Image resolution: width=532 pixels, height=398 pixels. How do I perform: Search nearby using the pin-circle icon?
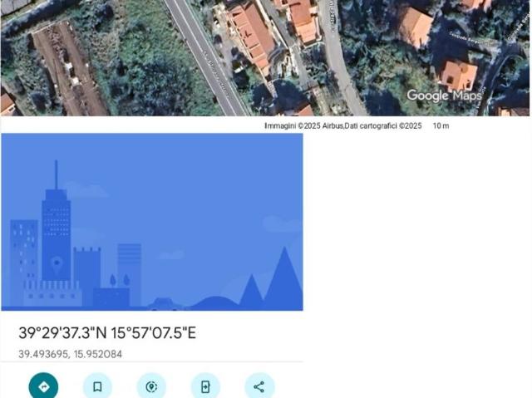pos(151,386)
